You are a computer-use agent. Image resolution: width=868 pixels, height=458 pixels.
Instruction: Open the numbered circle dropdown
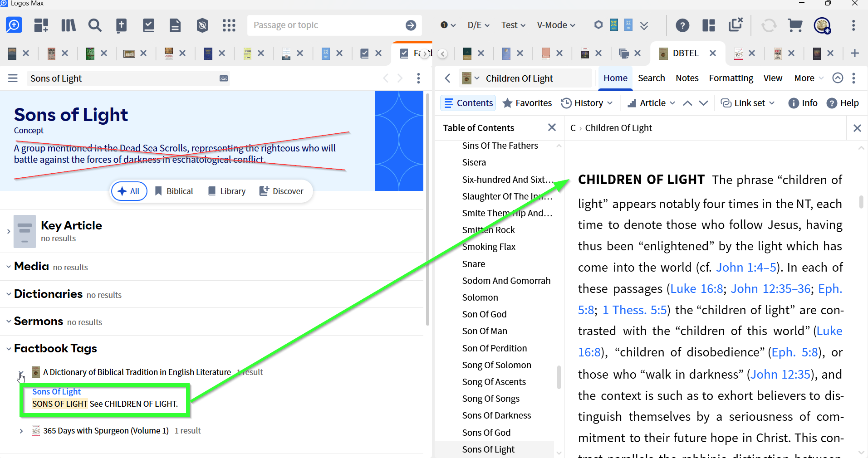448,25
